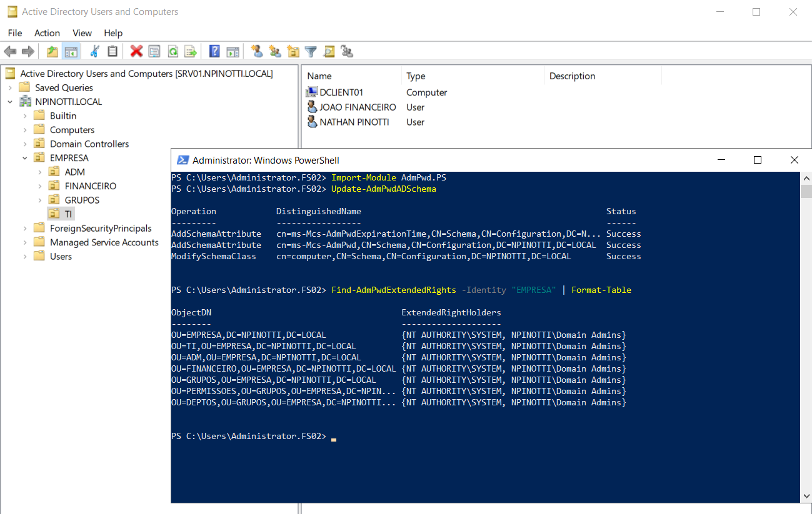
Task: Expand the Builtin container
Action: tap(25, 116)
